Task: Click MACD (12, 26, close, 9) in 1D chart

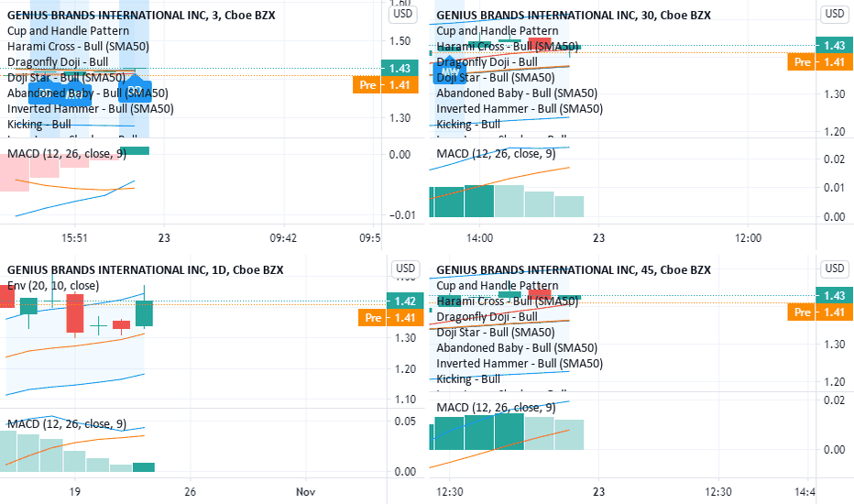Action: pyautogui.click(x=67, y=424)
